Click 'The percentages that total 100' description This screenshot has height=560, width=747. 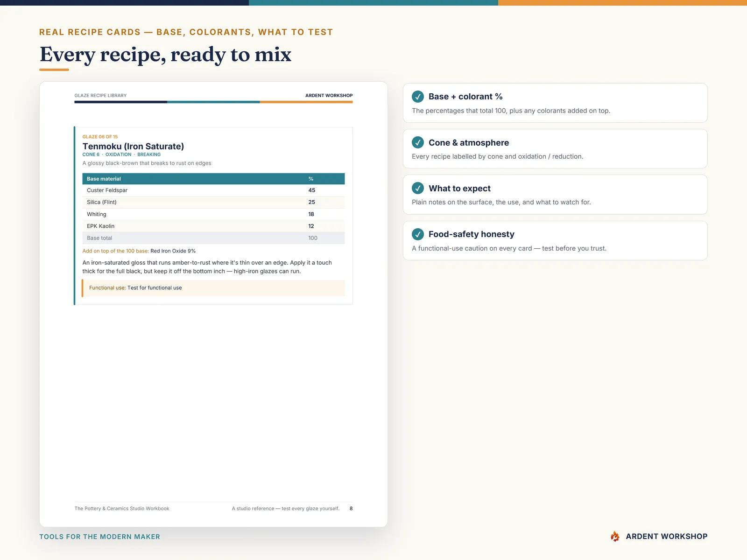coord(511,111)
